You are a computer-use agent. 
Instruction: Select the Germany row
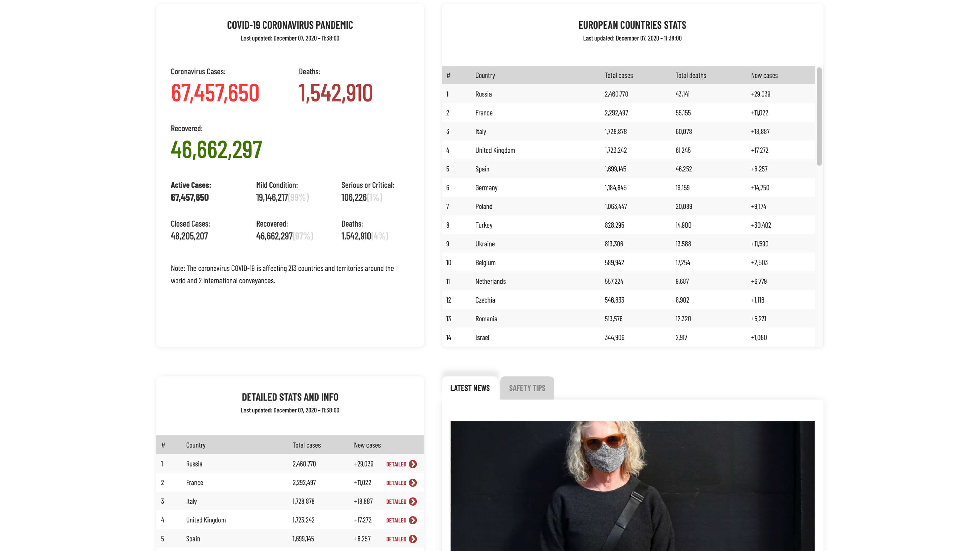(x=628, y=187)
